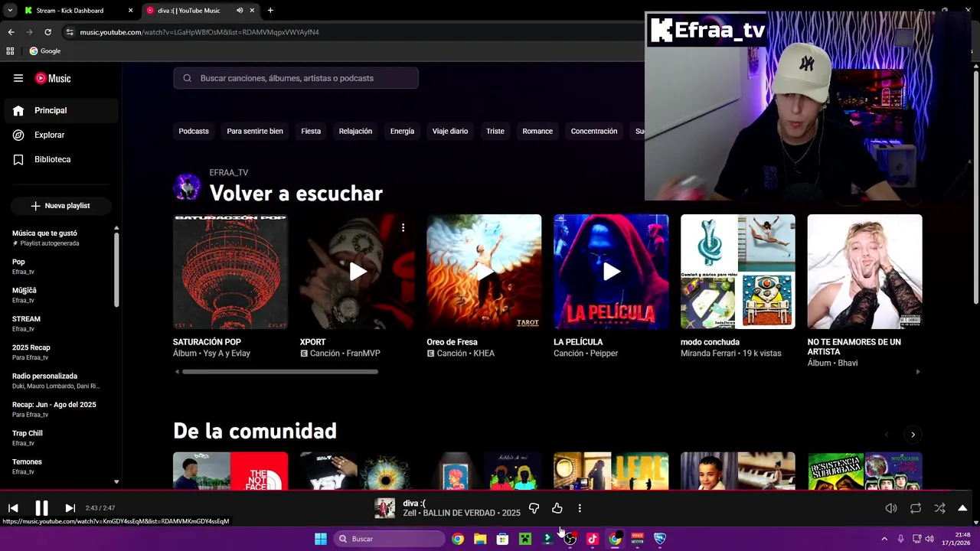Open the more actions menu in player bar

(x=580, y=508)
